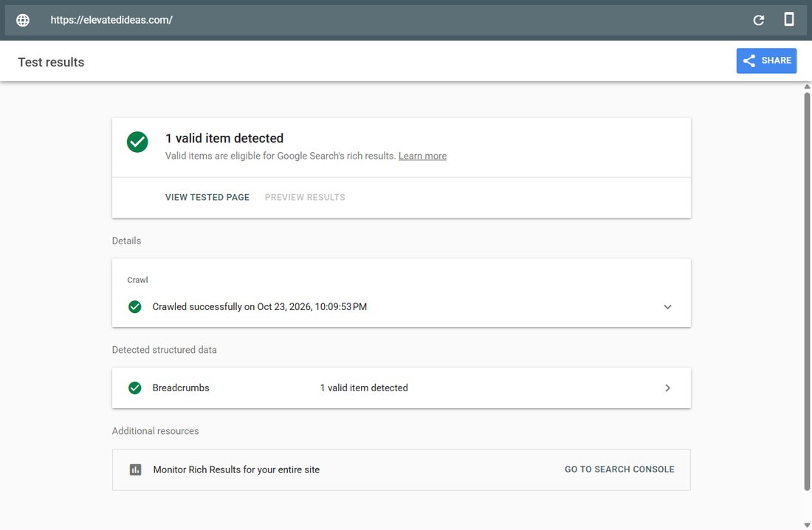
Task: Click the scrollbar down arrow
Action: pos(807,526)
